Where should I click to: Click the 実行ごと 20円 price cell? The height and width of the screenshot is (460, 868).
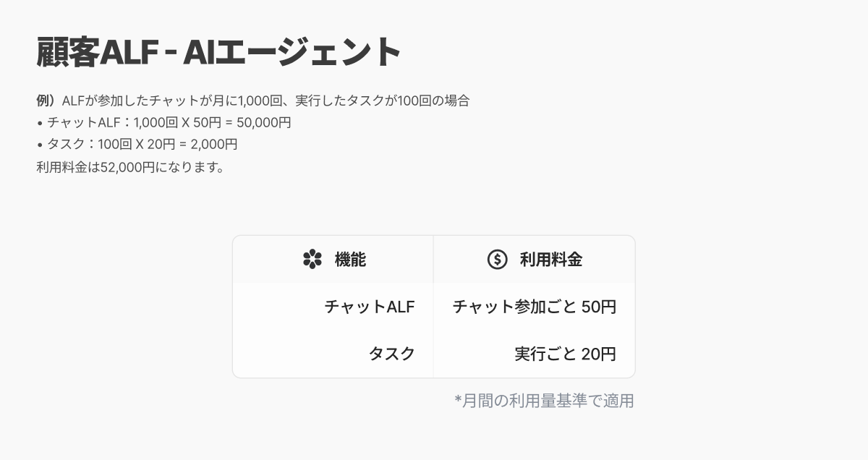tap(565, 354)
